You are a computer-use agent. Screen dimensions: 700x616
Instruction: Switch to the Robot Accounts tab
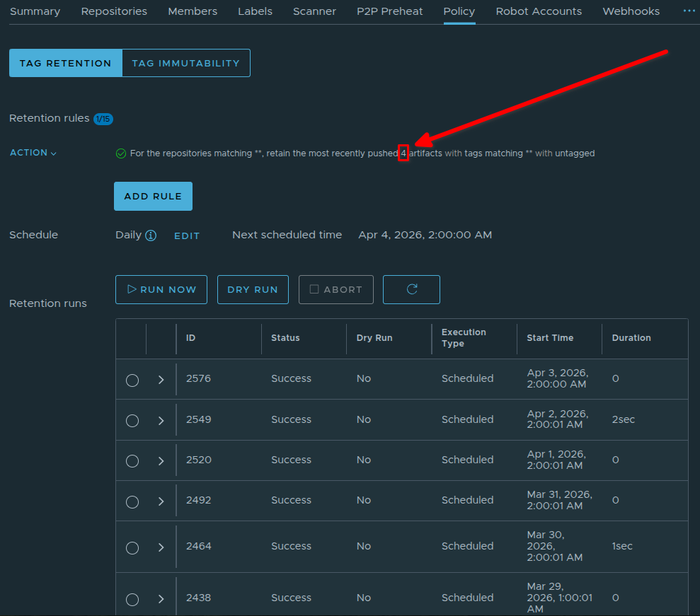(539, 11)
